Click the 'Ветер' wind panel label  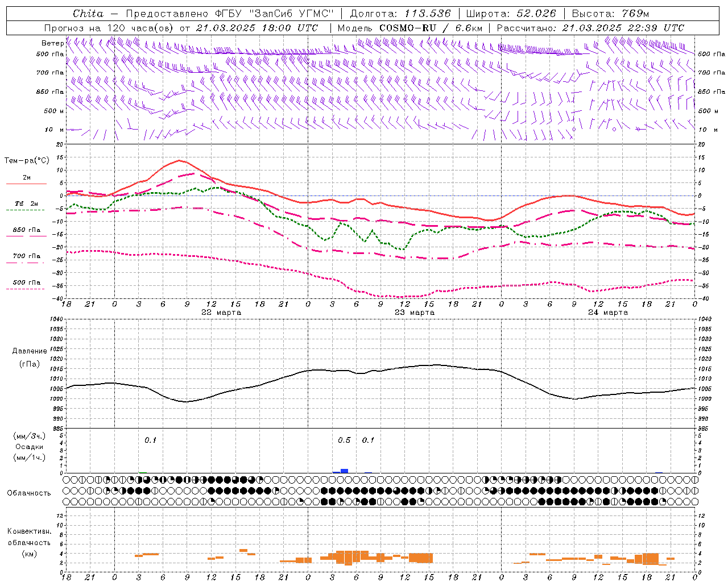pos(52,43)
